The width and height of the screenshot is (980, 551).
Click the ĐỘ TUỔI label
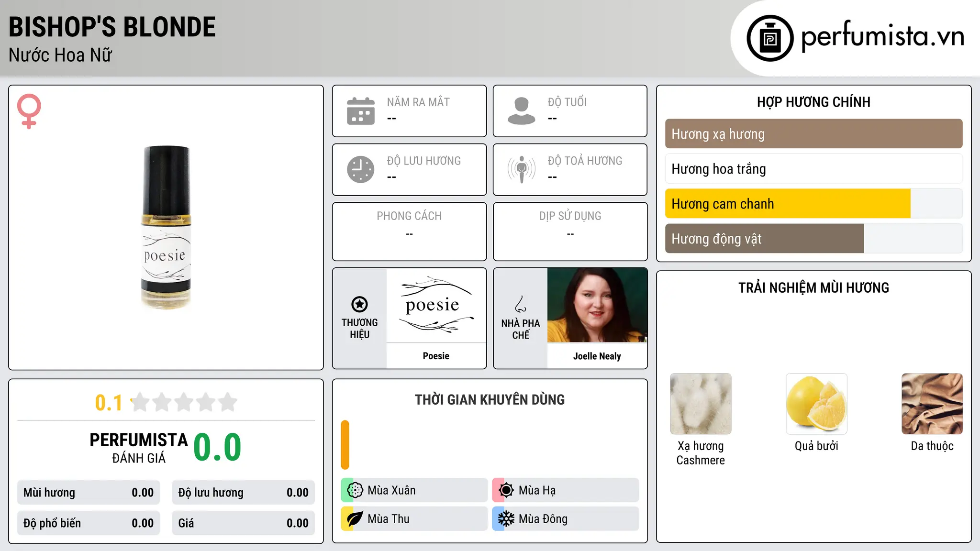[x=567, y=102]
